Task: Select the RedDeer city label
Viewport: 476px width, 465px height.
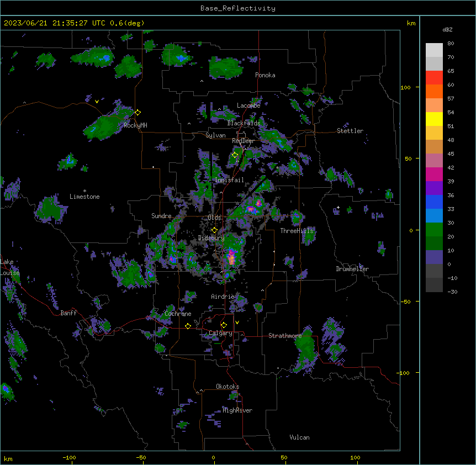Action: (x=243, y=141)
